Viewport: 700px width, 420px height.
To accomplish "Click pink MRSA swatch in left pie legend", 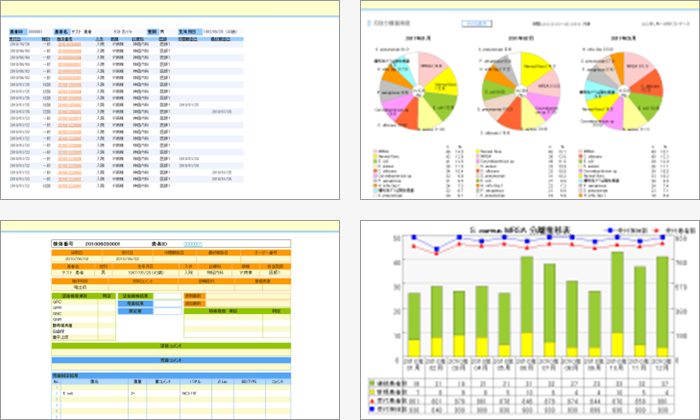I will click(x=375, y=152).
